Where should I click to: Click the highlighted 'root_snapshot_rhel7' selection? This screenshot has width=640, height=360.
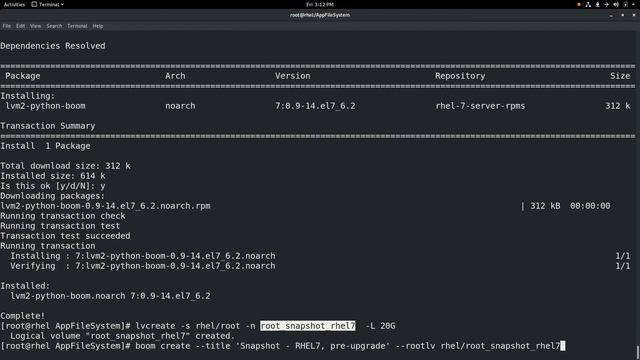click(308, 326)
